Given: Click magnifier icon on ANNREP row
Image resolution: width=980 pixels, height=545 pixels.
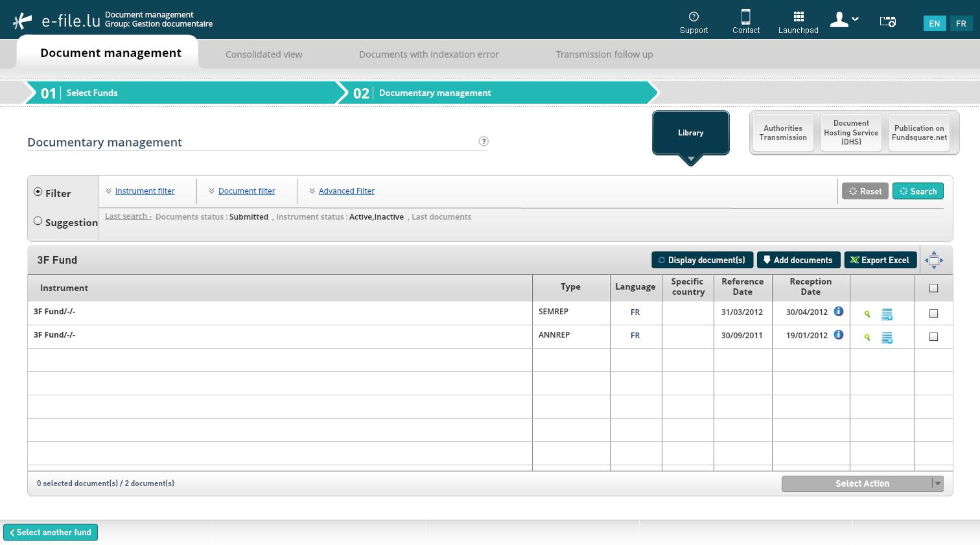Looking at the screenshot, I should tap(867, 337).
